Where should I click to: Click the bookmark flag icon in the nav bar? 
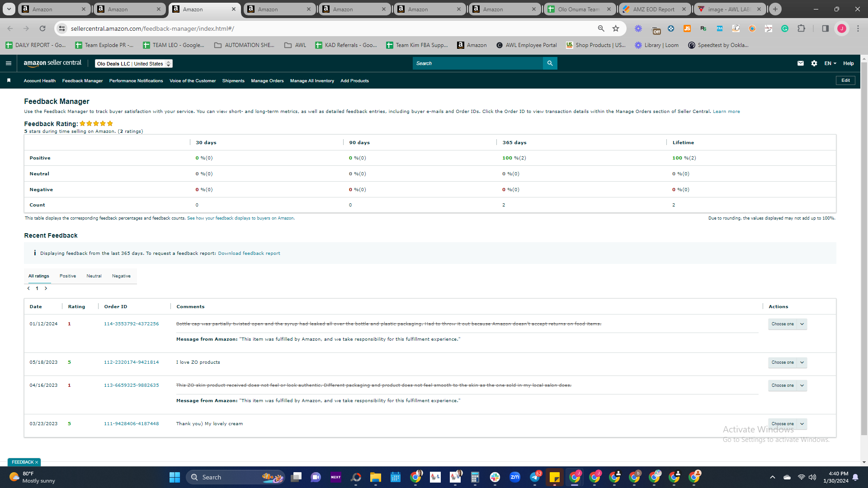click(9, 80)
